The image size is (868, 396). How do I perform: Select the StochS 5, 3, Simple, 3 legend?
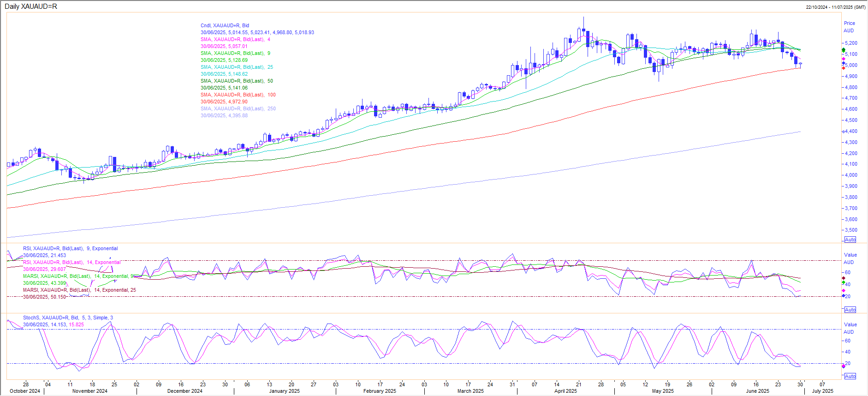(x=68, y=318)
